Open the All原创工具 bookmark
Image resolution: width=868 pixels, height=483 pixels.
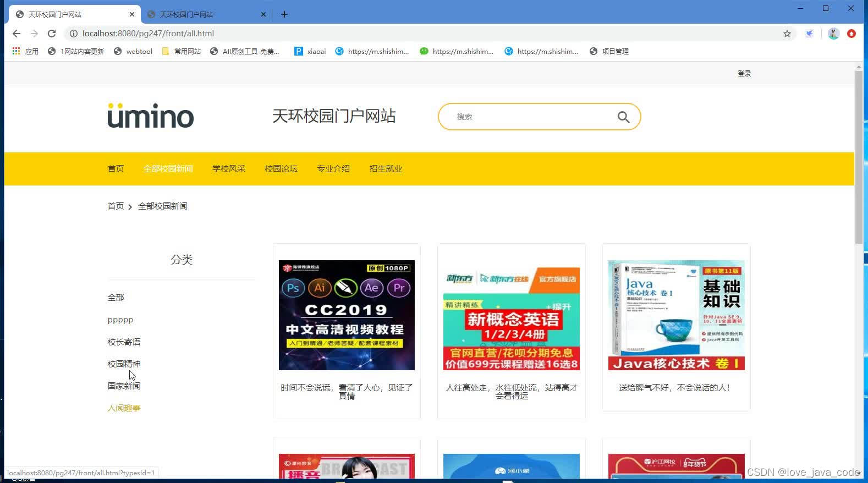point(245,51)
